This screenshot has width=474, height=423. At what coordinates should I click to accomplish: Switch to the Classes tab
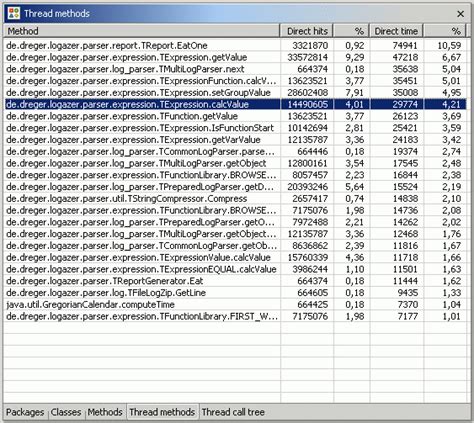tap(66, 412)
